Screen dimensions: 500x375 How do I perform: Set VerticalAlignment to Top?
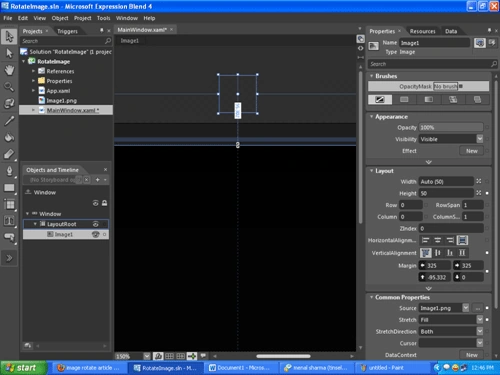coord(426,253)
